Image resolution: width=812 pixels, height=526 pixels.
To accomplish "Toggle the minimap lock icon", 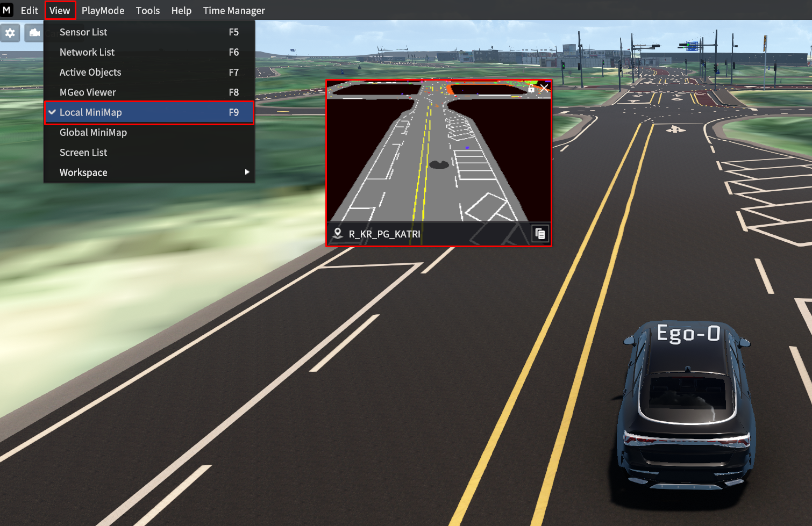I will [531, 89].
